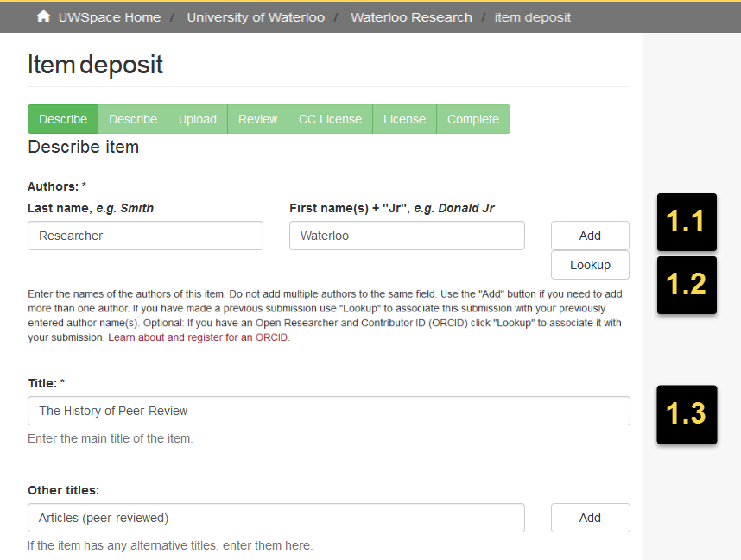Go to the License step tab
This screenshot has height=560, width=741.
click(x=403, y=119)
